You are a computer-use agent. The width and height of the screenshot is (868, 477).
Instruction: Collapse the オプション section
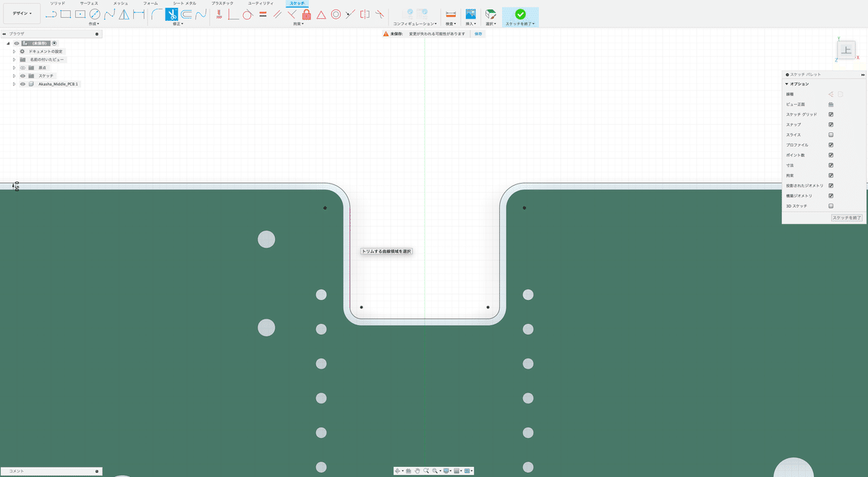point(787,85)
